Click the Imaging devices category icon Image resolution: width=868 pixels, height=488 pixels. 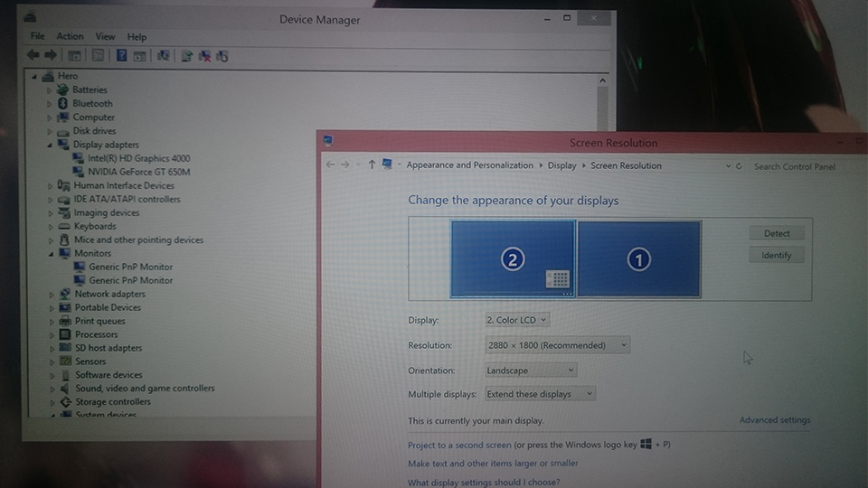[64, 212]
